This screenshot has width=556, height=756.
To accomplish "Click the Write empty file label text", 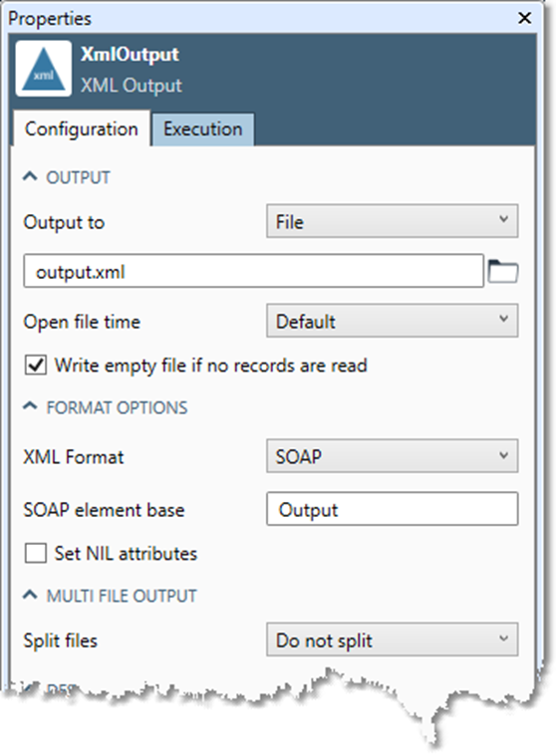I will [210, 366].
